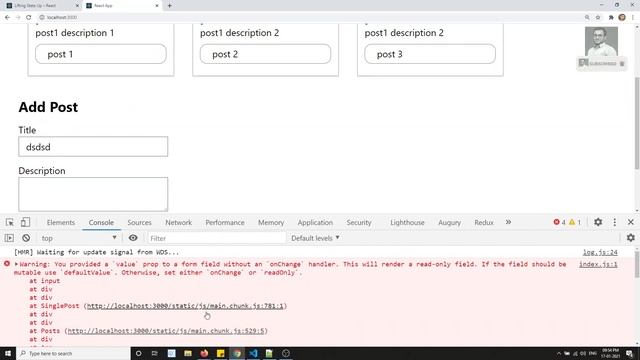This screenshot has width=640, height=360.
Task: Open the Default levels dropdown
Action: 315,238
